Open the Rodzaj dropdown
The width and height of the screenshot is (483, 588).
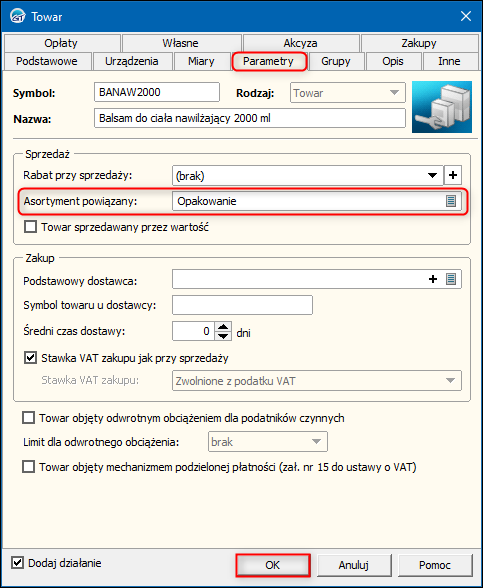[x=394, y=93]
